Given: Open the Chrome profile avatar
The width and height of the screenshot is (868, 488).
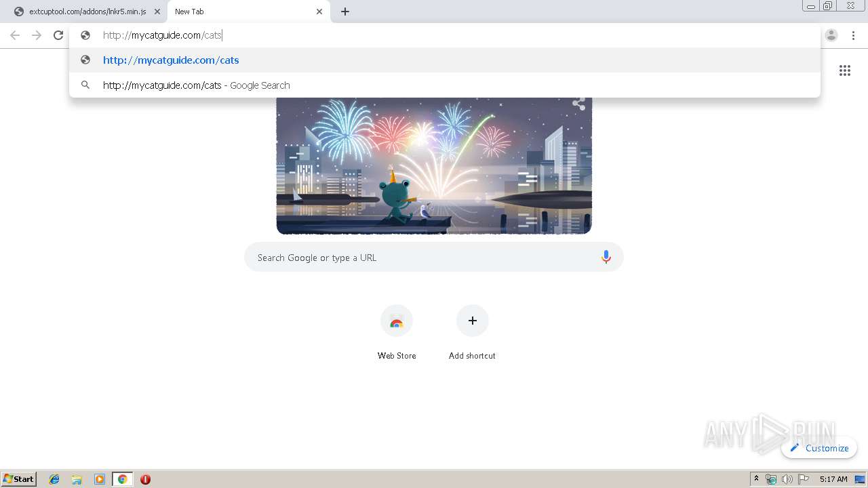Looking at the screenshot, I should point(831,35).
